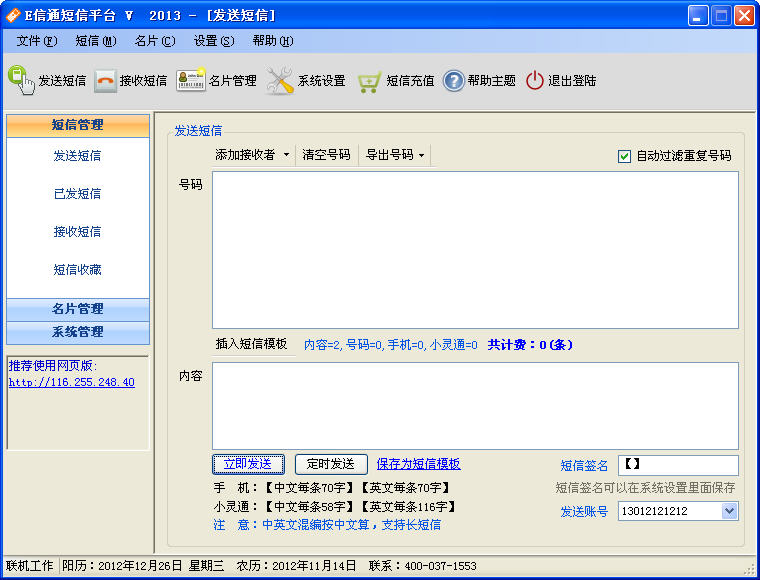760x580 pixels.
Task: Click the 保存为短信模板 link
Action: pyautogui.click(x=419, y=464)
